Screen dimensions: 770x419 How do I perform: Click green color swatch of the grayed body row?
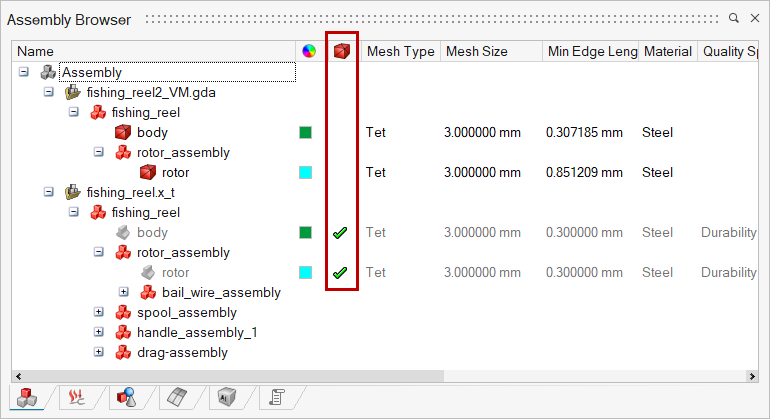point(305,232)
